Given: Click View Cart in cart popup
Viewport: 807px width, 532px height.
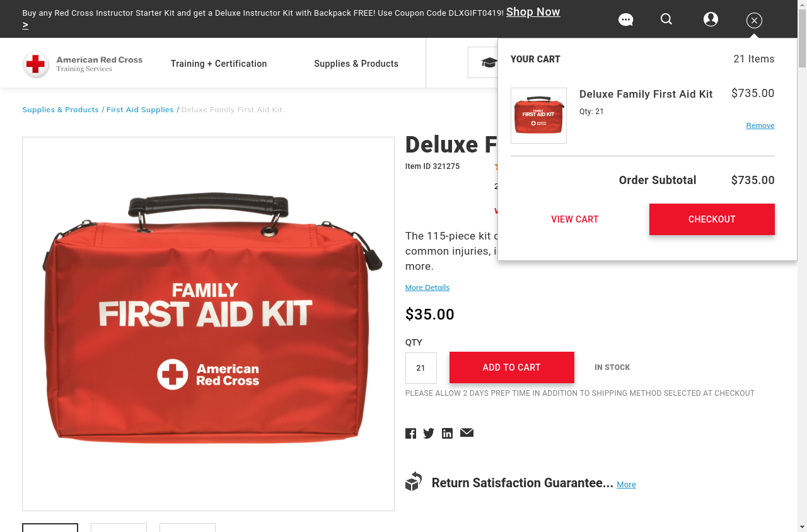Looking at the screenshot, I should click(574, 219).
